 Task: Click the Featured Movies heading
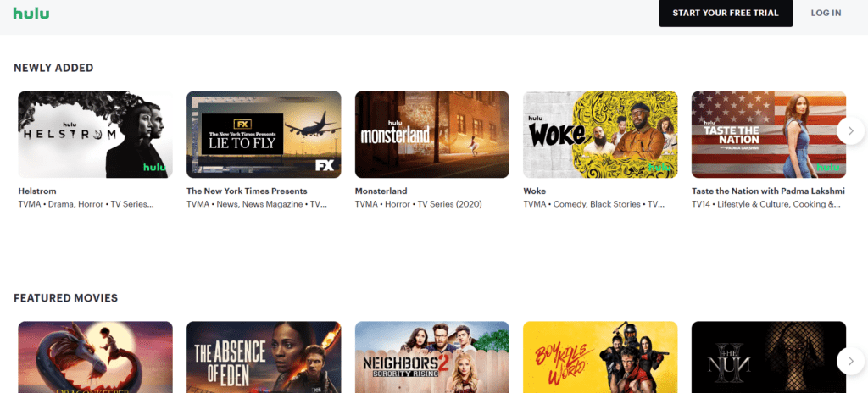click(66, 298)
